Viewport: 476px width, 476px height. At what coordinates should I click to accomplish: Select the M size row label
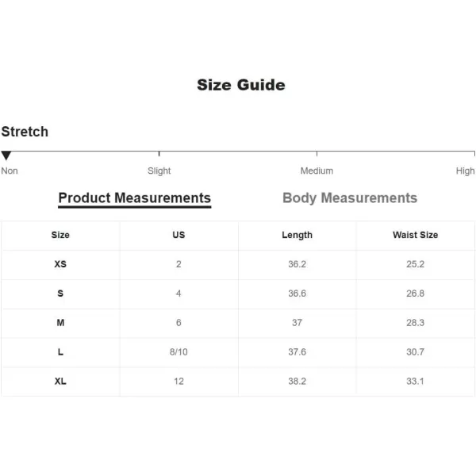pos(60,322)
